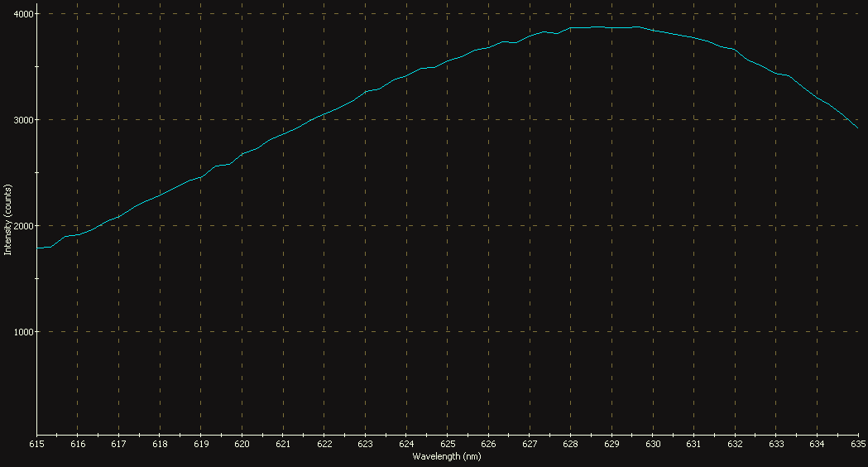Click the spectrum curve's start at 615 nm
The image size is (868, 467).
coord(37,248)
